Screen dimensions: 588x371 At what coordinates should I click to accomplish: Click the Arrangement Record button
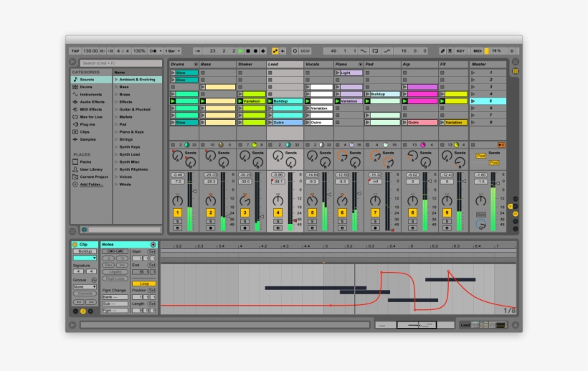point(255,51)
